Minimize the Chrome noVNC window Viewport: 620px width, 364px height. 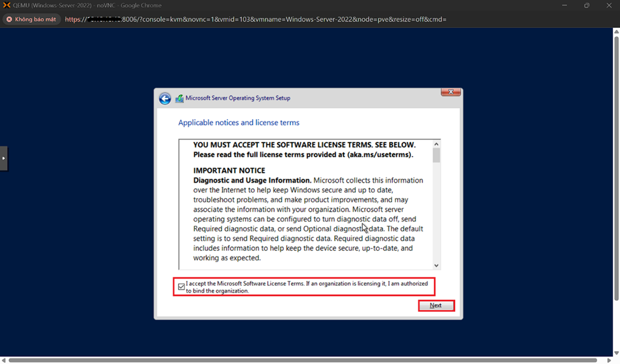(x=565, y=6)
